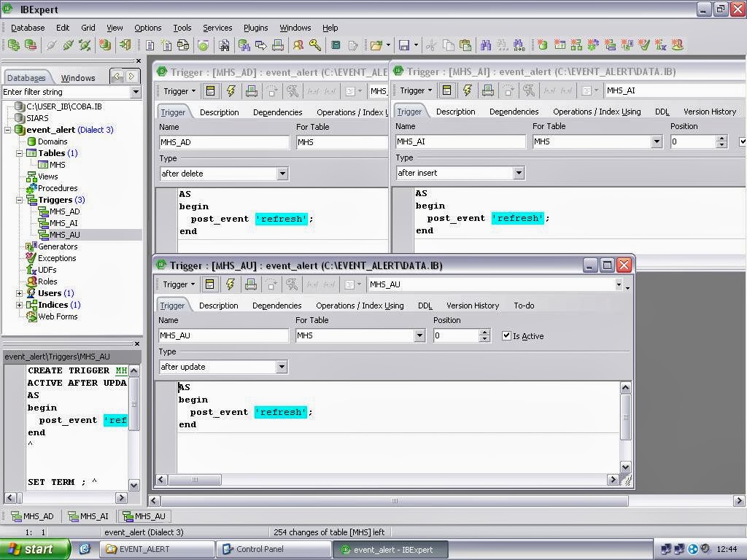Increase Position value in MHS_AU window
Screen dimensions: 747x560
pos(484,332)
